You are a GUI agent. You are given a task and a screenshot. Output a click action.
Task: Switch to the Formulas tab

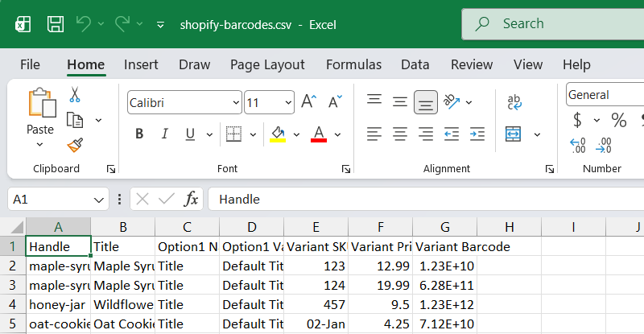pos(353,64)
